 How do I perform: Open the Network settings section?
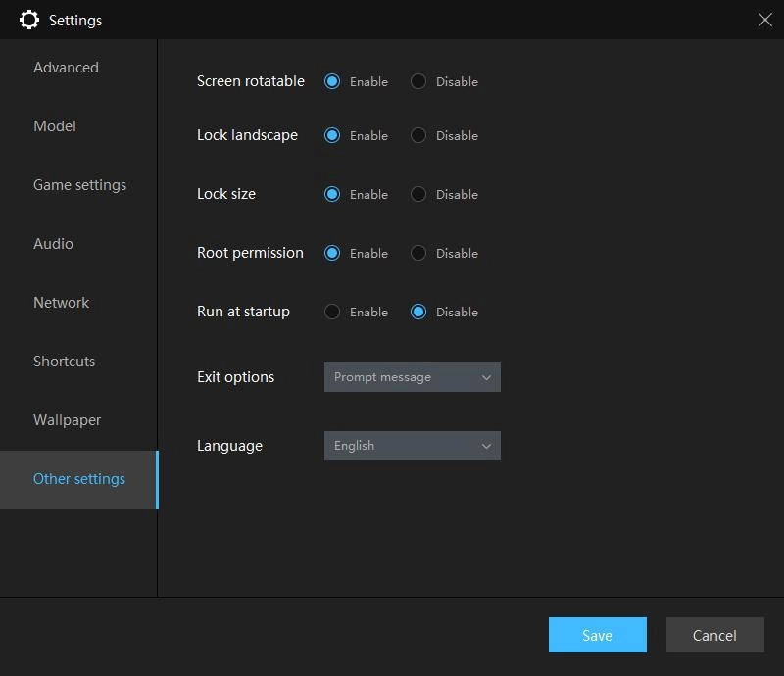61,302
